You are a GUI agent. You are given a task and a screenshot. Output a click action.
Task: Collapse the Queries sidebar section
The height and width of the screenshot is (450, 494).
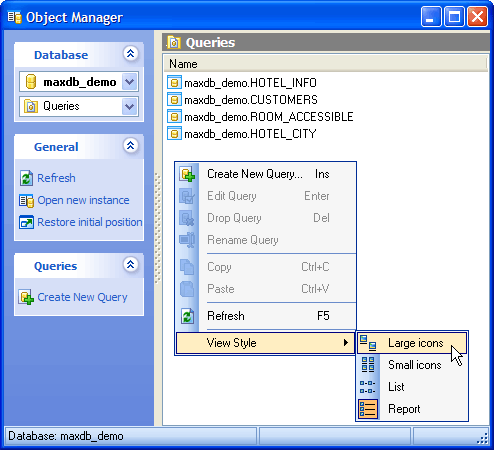coord(131,264)
